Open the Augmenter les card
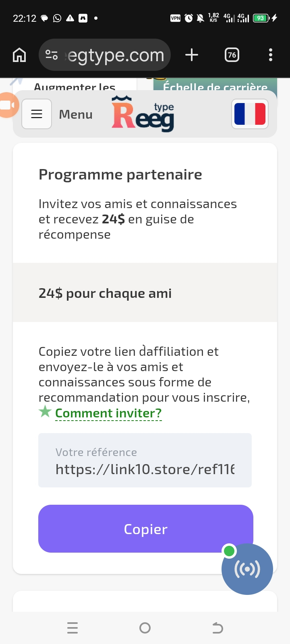Screen dimensions: 290x644 [x=75, y=85]
